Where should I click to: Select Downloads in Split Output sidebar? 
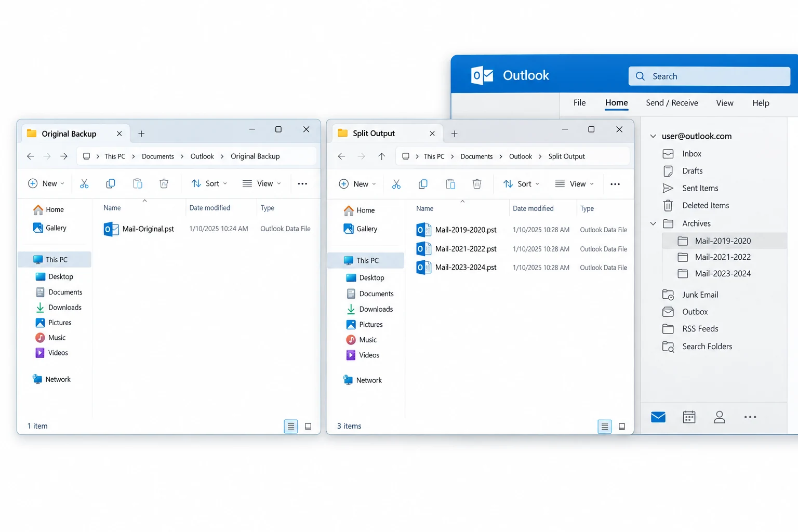tap(376, 309)
